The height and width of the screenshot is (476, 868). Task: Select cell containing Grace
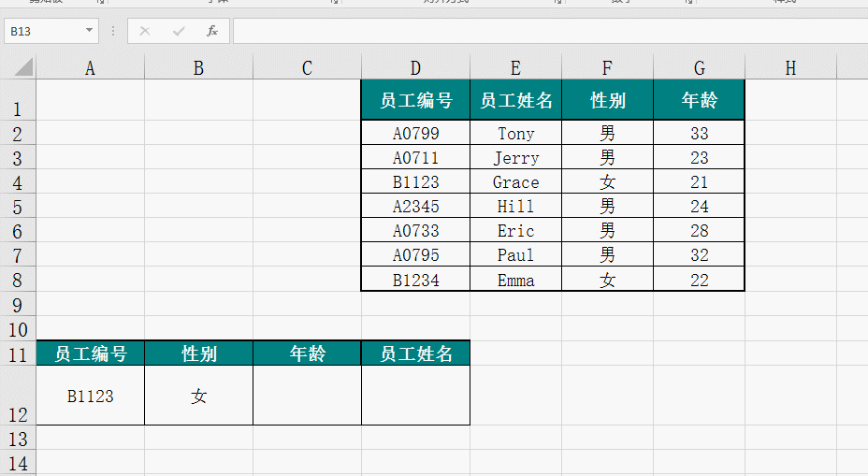[x=516, y=181]
